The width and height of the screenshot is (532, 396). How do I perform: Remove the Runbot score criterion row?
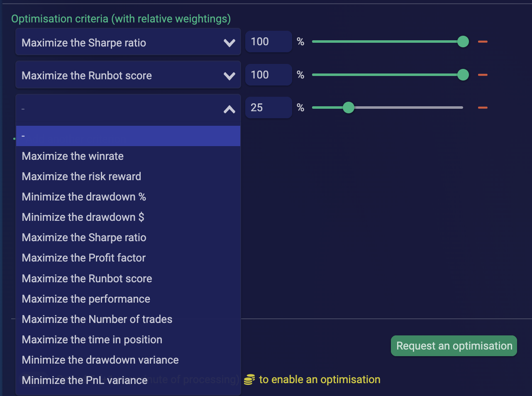click(483, 75)
